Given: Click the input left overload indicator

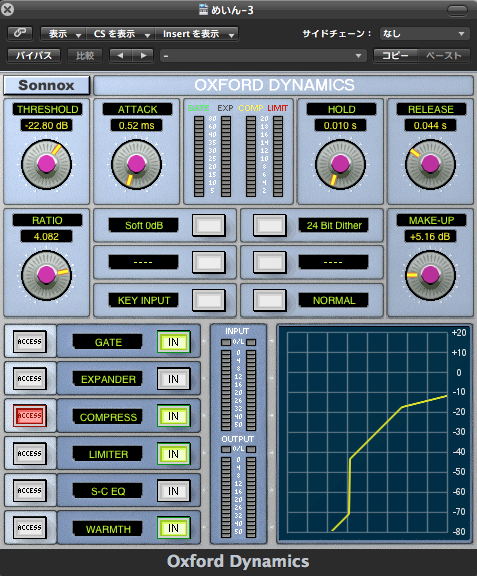Looking at the screenshot, I should point(226,342).
